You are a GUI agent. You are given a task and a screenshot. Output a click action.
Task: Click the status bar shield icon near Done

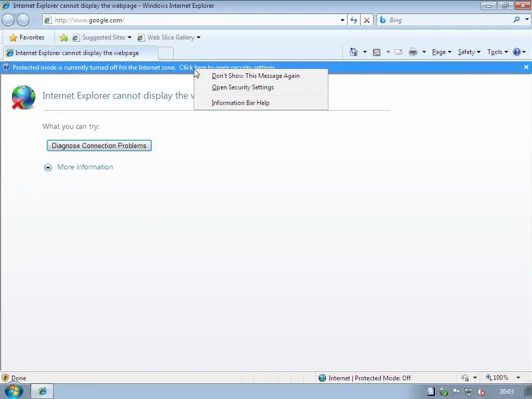5,378
